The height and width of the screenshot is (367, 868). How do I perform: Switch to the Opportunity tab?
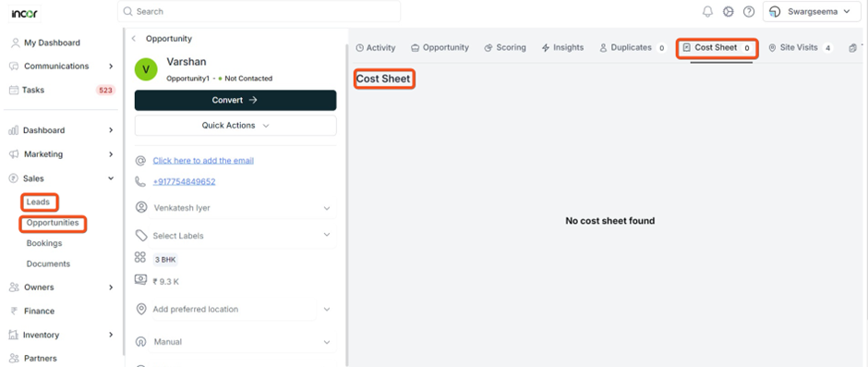coord(440,48)
